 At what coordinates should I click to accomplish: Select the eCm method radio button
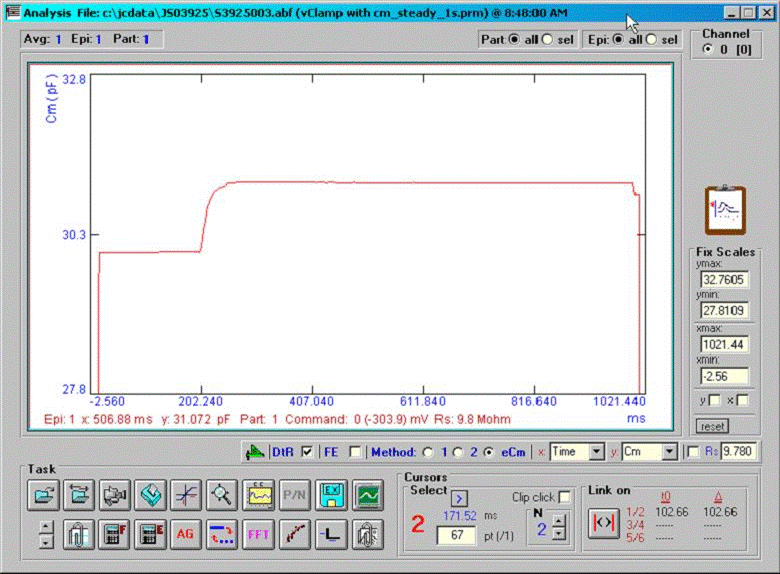(489, 452)
